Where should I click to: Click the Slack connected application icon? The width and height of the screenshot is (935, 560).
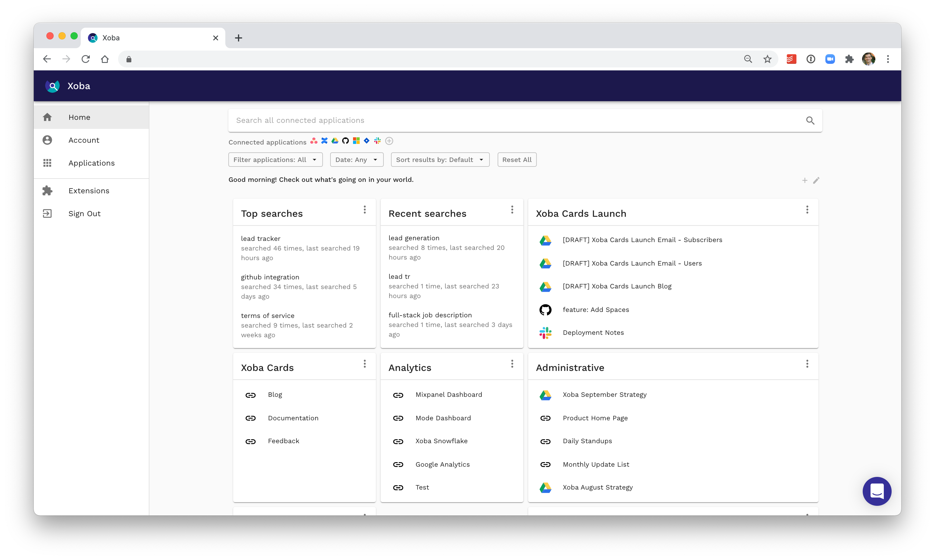point(377,141)
